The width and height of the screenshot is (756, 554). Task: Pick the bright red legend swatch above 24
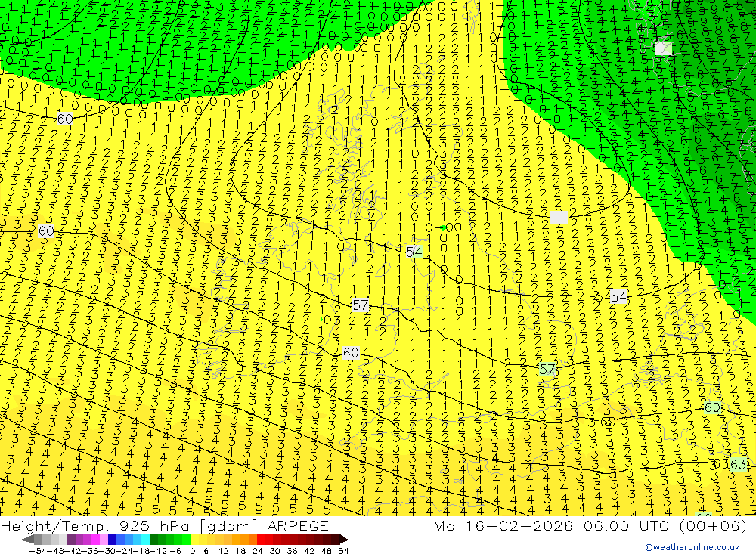pos(261,539)
